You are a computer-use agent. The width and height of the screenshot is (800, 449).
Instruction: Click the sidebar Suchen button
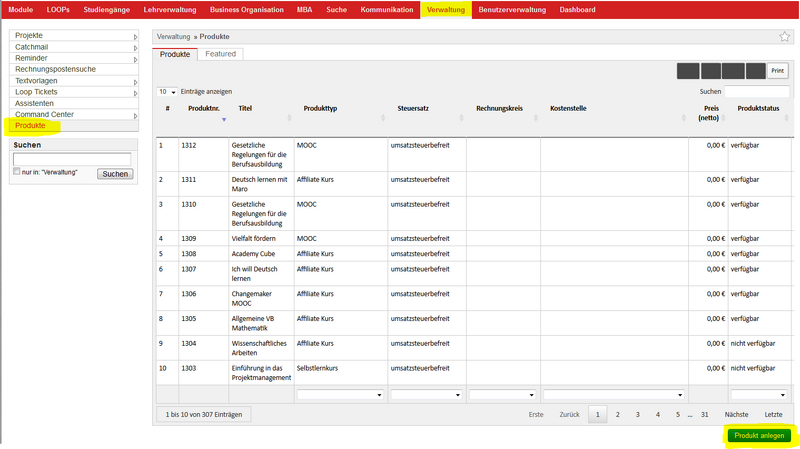pos(115,174)
